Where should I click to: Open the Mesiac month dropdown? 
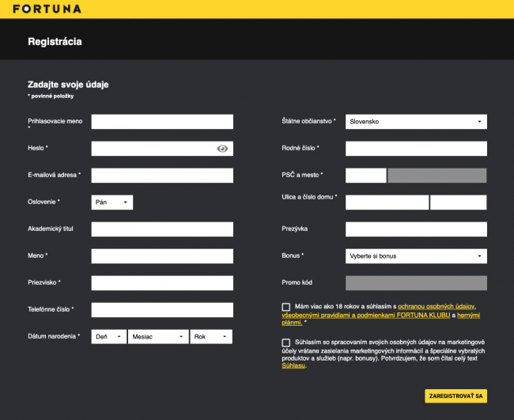[158, 337]
